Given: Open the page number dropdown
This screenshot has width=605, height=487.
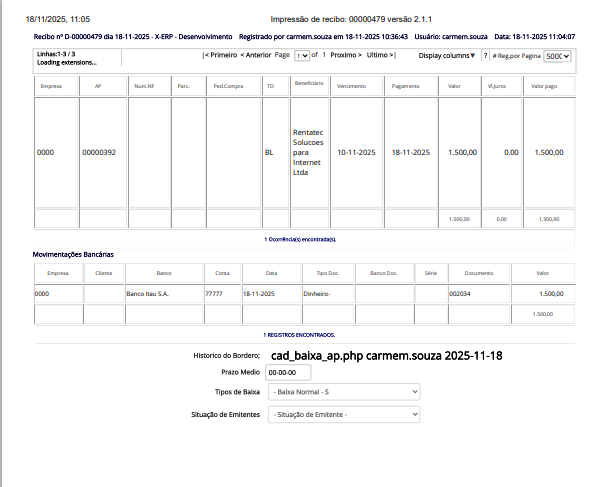Looking at the screenshot, I should point(303,56).
